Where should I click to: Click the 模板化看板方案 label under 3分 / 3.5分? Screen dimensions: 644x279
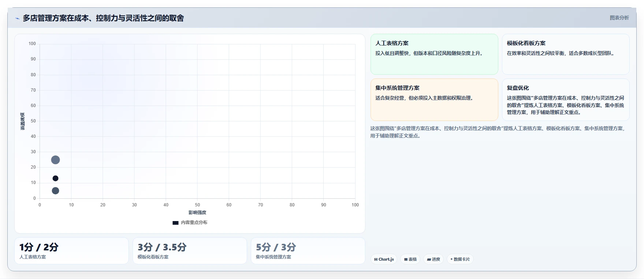click(x=153, y=257)
